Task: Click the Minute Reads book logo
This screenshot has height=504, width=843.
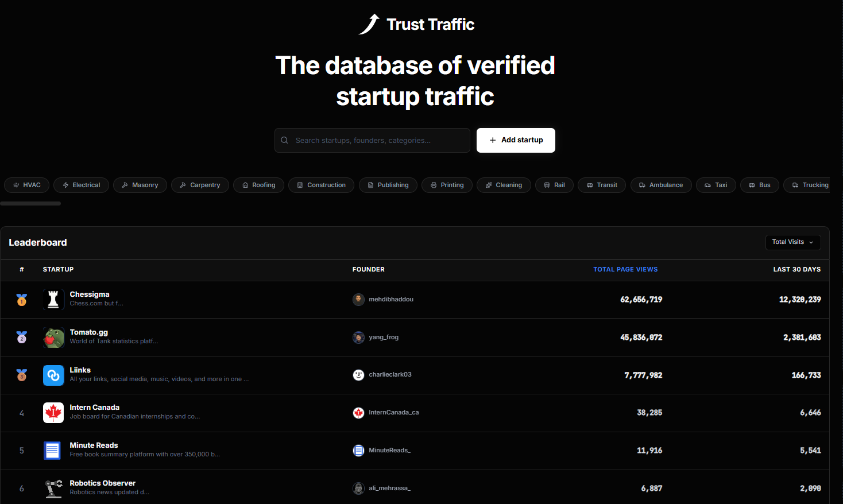Action: tap(52, 451)
